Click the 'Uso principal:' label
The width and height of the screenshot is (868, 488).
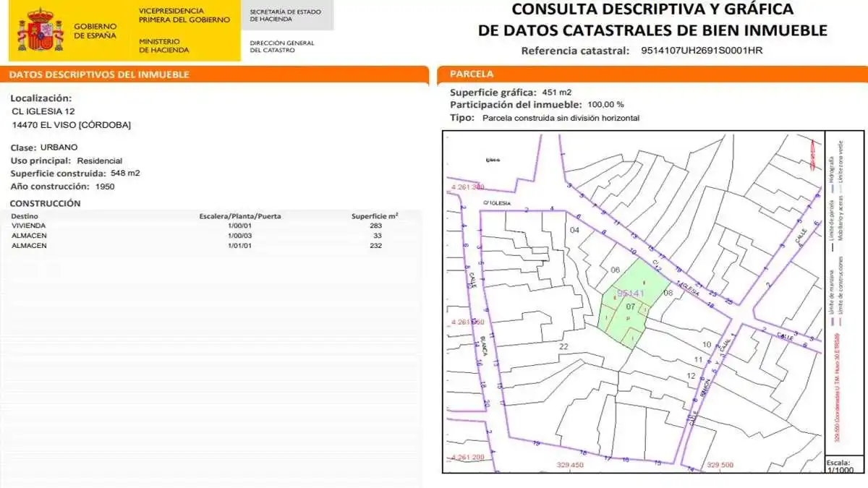click(x=41, y=160)
